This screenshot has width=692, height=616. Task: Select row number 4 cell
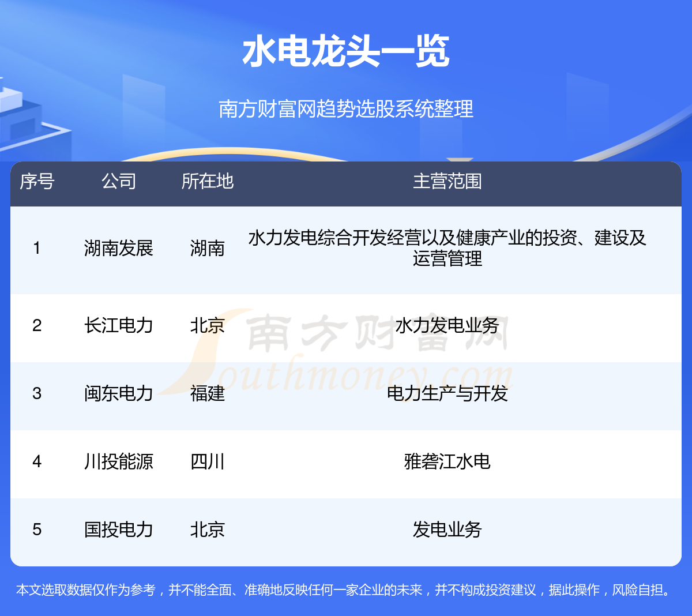37,461
